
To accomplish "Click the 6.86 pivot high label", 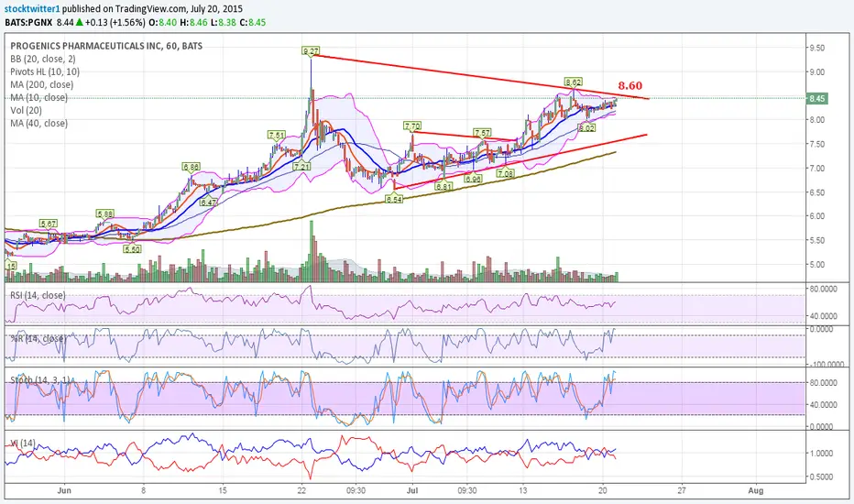I will tap(192, 167).
